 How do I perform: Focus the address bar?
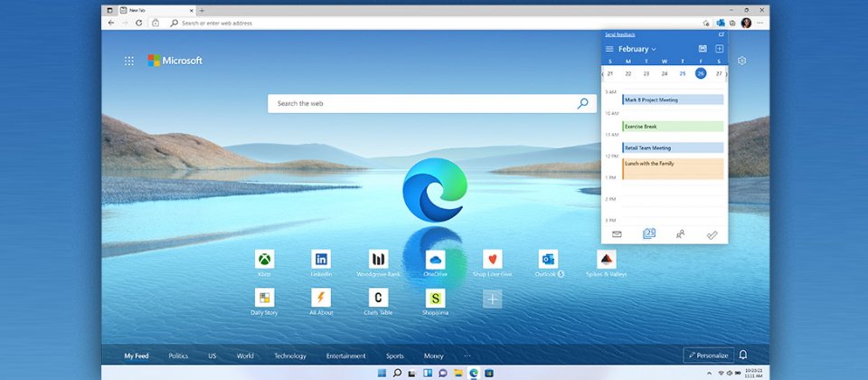click(432, 24)
